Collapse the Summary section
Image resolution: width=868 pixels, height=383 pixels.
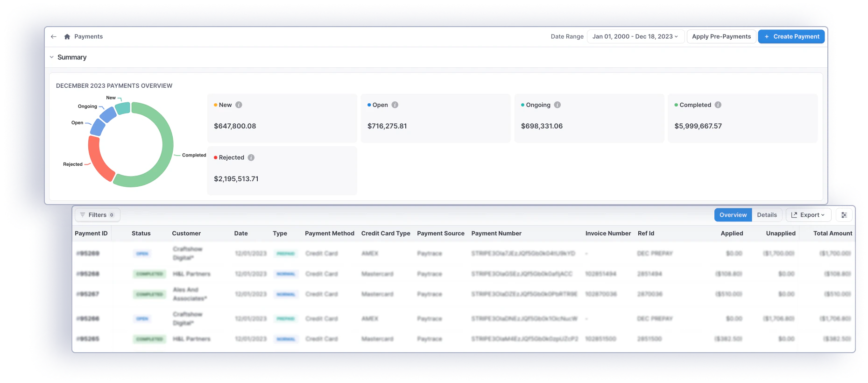point(52,57)
